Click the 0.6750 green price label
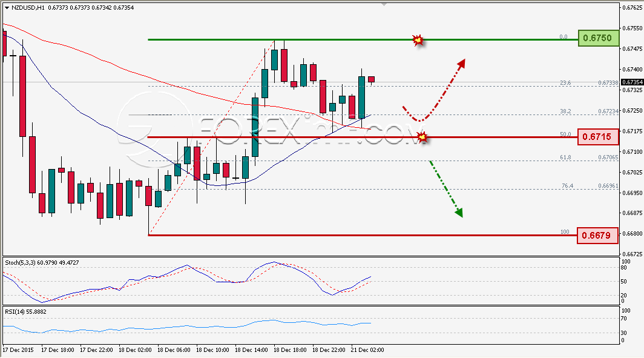The width and height of the screenshot is (644, 358). (598, 38)
